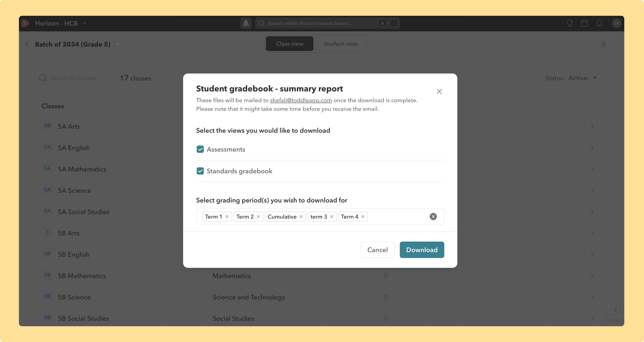Expand the Horizon - HCB dropdown
Viewport: 644px width, 342px height.
(x=84, y=23)
